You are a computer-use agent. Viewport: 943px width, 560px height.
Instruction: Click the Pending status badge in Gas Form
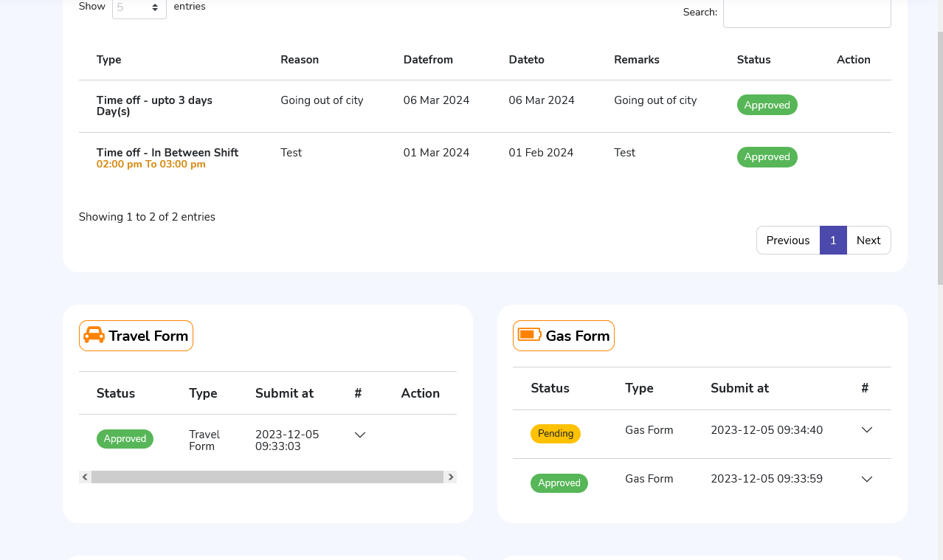[x=556, y=434]
